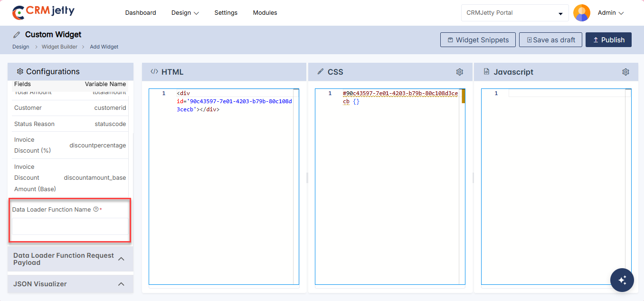This screenshot has height=301, width=644.
Task: Click the help icon beside Data Loader Function Name
Action: [x=95, y=209]
